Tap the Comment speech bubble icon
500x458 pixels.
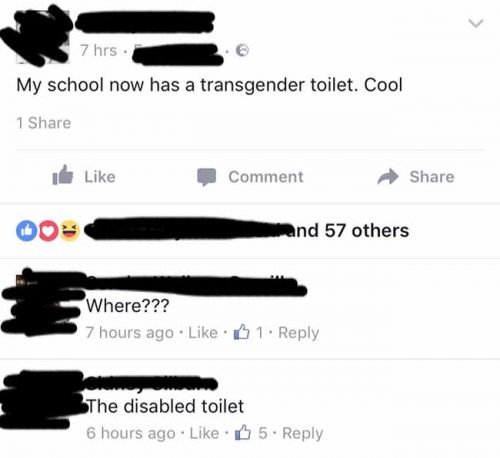[207, 177]
